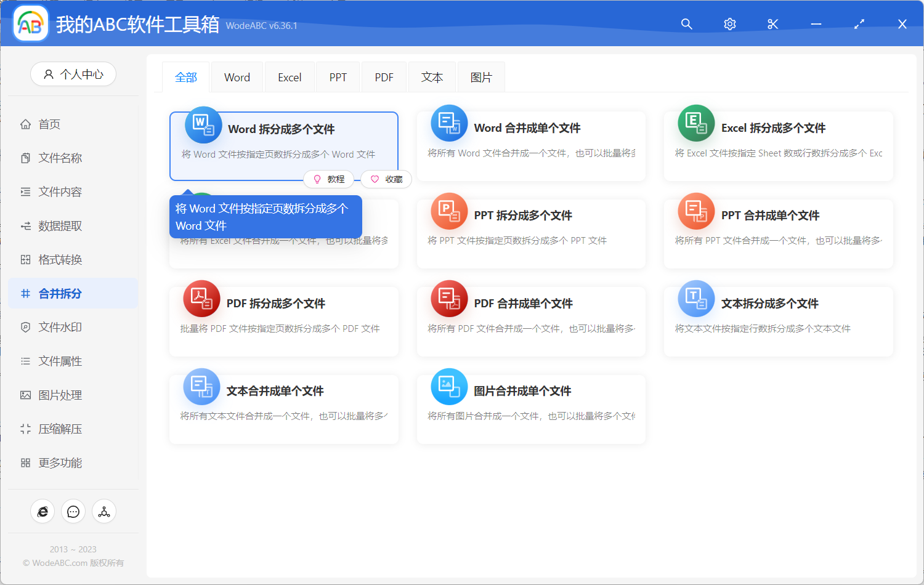Toggle 收藏 favorite for Word 拆分成多个文件
Image resolution: width=924 pixels, height=585 pixels.
click(x=386, y=179)
